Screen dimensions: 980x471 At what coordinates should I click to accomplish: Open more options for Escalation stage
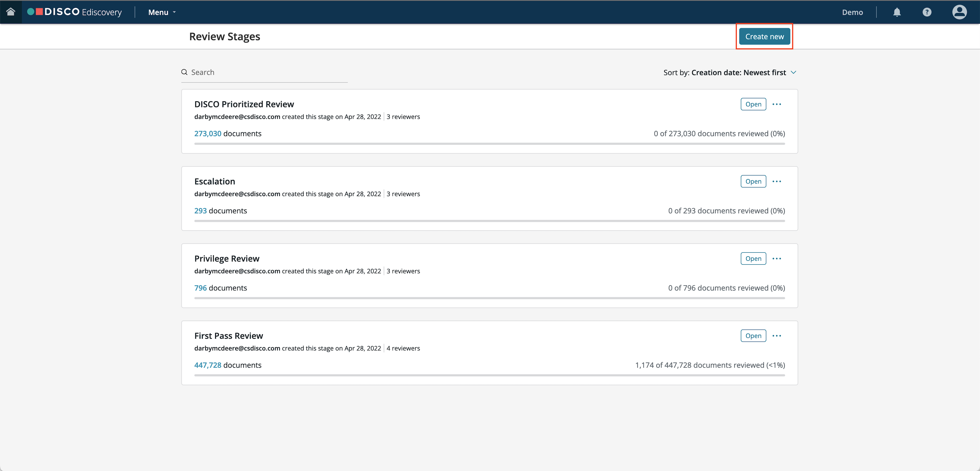(776, 181)
